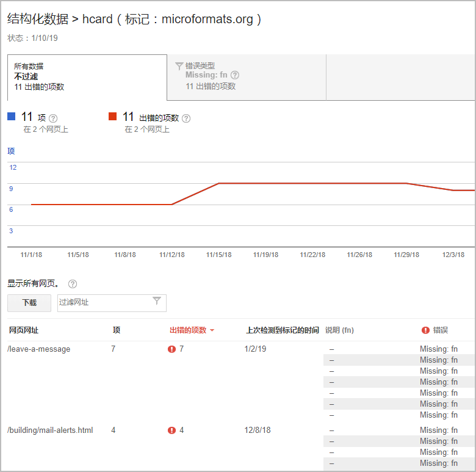The image size is (476, 472).
Task: Click red 出错的项数 legend color square
Action: click(x=113, y=117)
